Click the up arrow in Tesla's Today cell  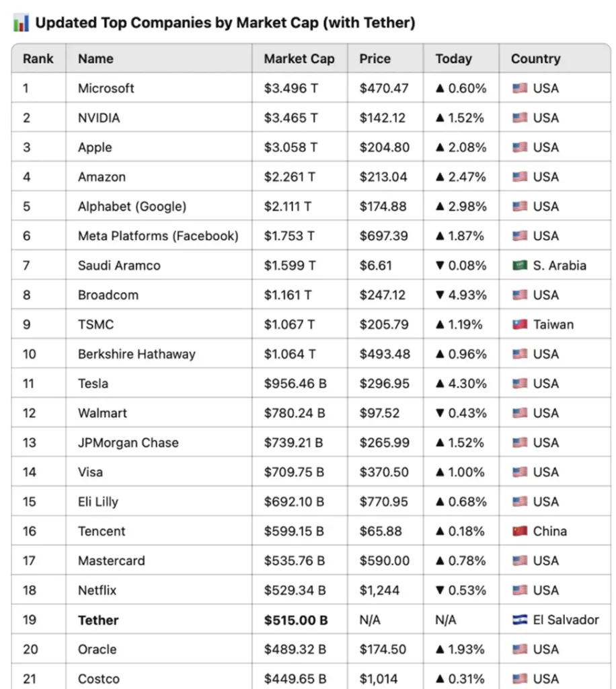point(440,384)
